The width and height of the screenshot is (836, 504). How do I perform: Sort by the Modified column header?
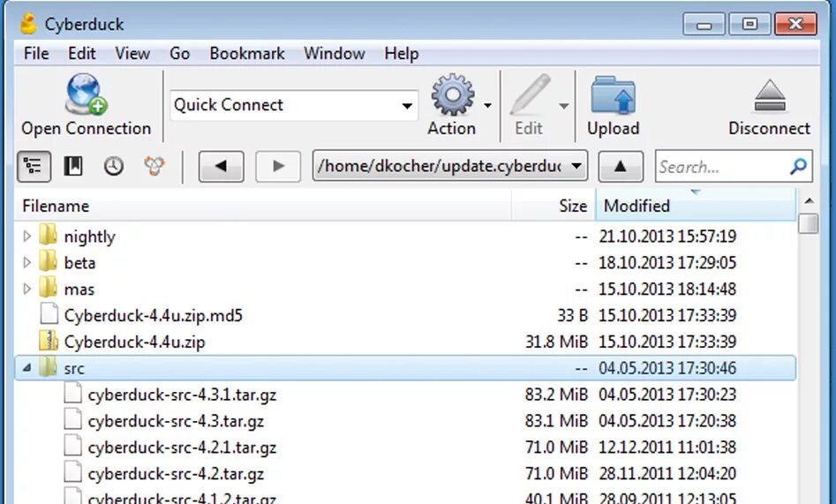696,206
